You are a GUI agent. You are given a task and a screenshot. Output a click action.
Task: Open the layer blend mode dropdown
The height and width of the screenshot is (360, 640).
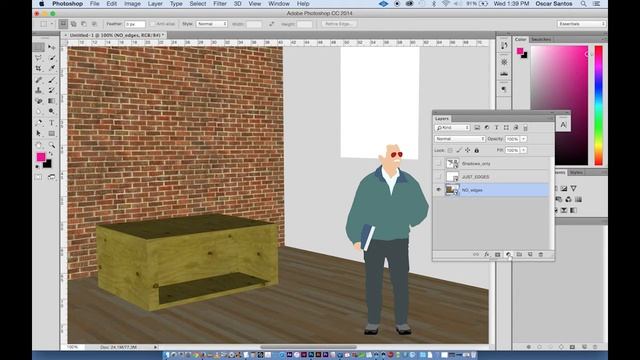click(460, 139)
